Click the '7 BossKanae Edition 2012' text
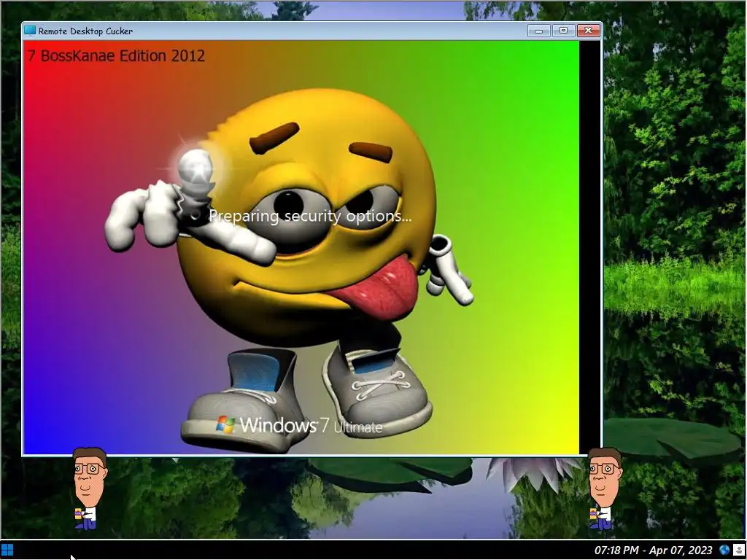Viewport: 747px width, 560px height. (x=116, y=55)
